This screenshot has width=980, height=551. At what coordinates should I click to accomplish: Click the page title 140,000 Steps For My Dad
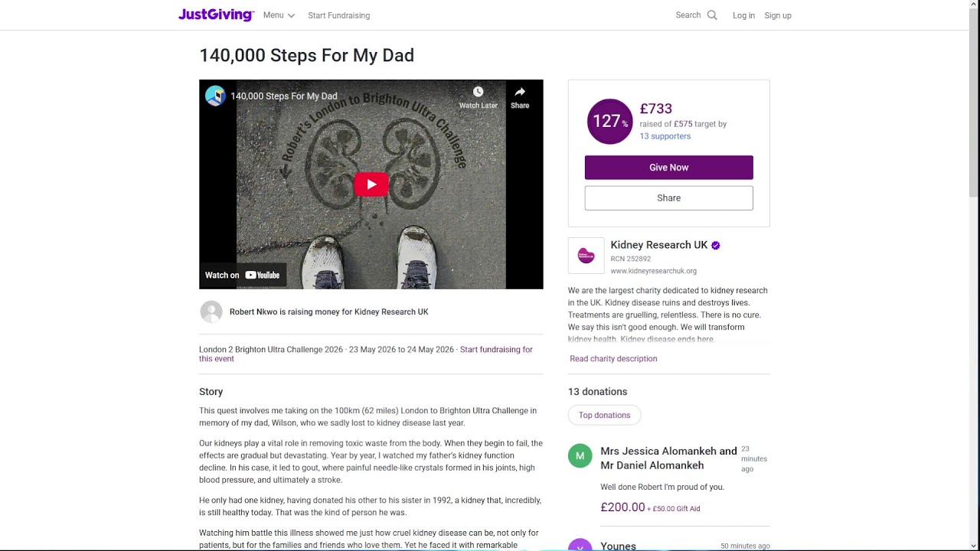click(307, 55)
